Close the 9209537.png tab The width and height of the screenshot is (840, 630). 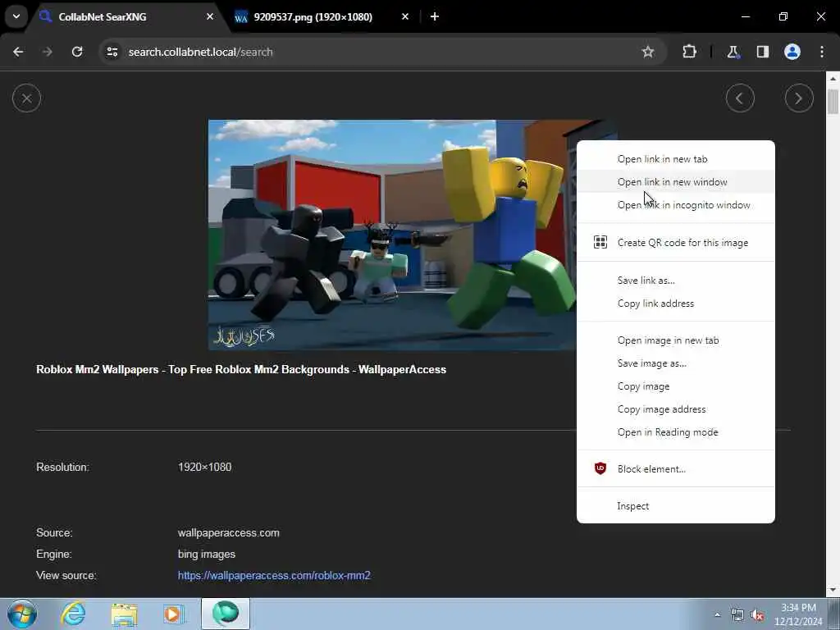405,16
